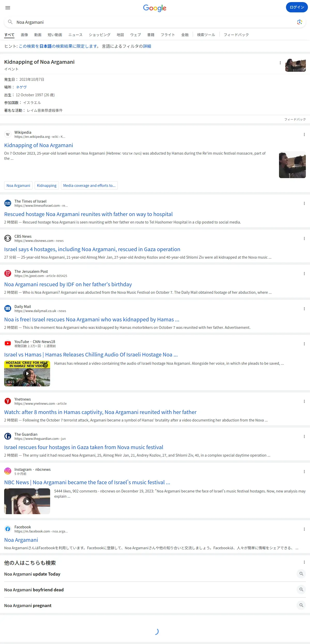This screenshot has height=644, width=310.
Task: Switch to the 地図 tab
Action: [x=120, y=35]
